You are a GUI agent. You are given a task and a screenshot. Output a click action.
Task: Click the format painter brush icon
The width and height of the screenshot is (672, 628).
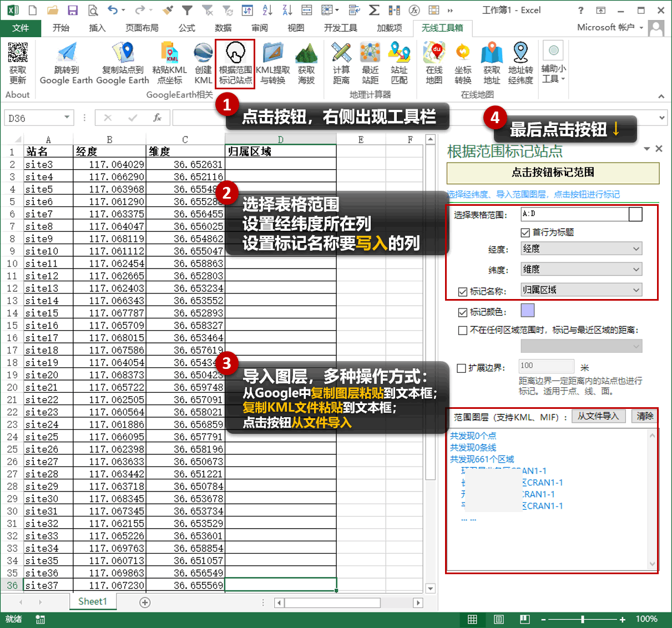coord(168,10)
